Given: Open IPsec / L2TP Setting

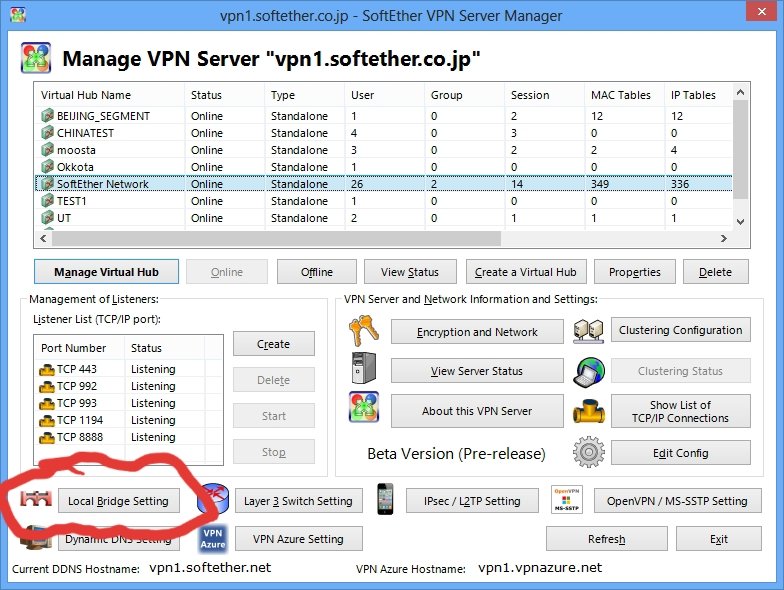Looking at the screenshot, I should [472, 500].
